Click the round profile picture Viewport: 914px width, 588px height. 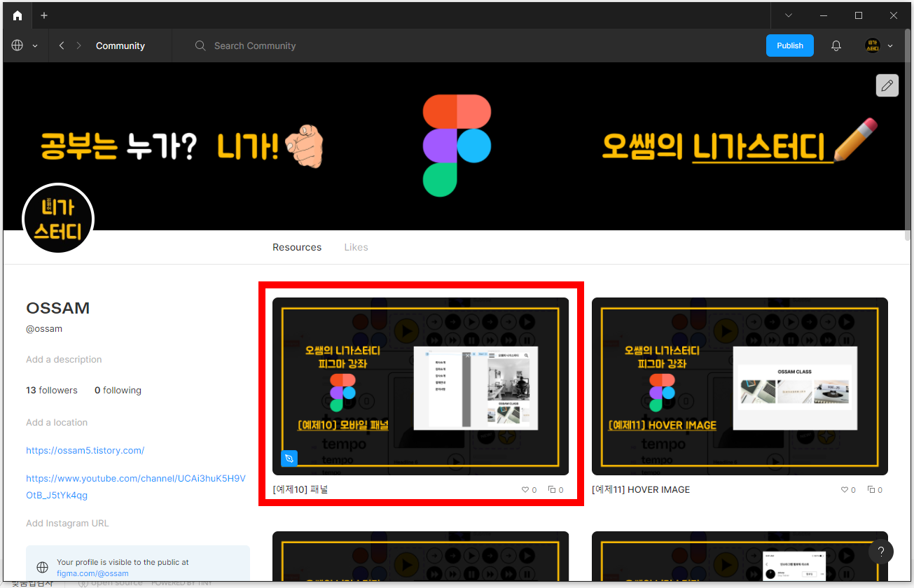coord(58,219)
